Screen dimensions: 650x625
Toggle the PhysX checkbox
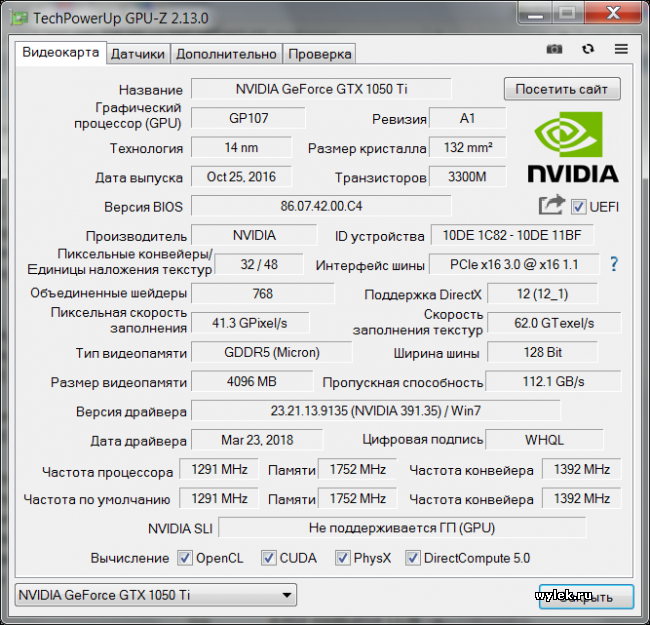pyautogui.click(x=342, y=558)
